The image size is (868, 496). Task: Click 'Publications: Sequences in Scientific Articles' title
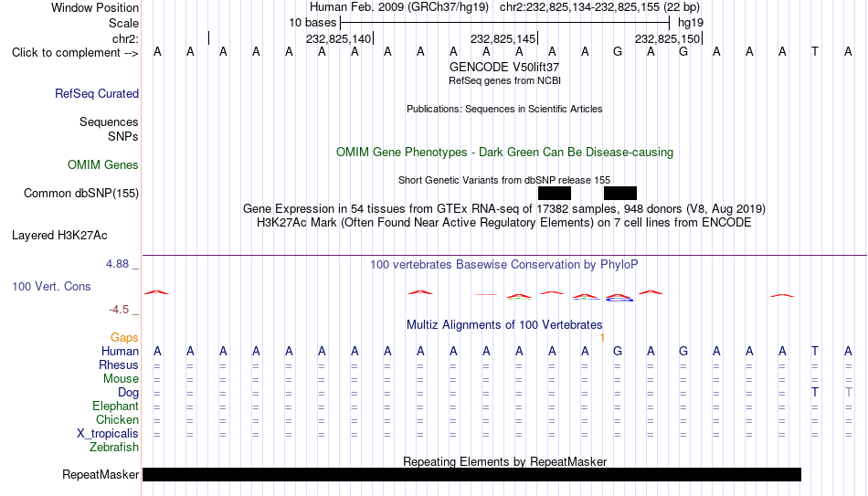point(504,109)
